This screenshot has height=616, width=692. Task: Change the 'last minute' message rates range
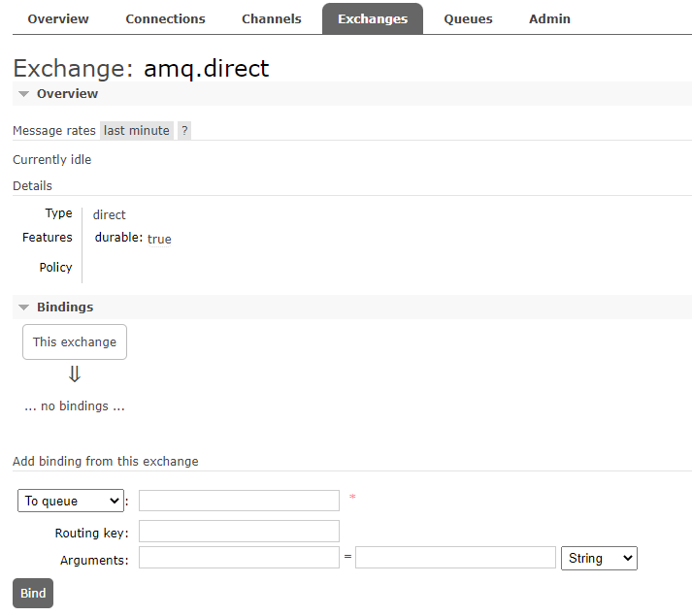pyautogui.click(x=137, y=131)
